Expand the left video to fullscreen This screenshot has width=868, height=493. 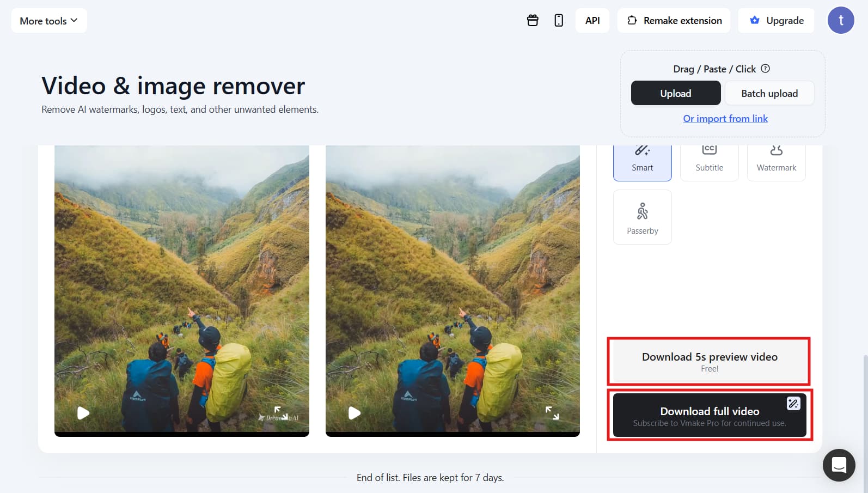281,413
